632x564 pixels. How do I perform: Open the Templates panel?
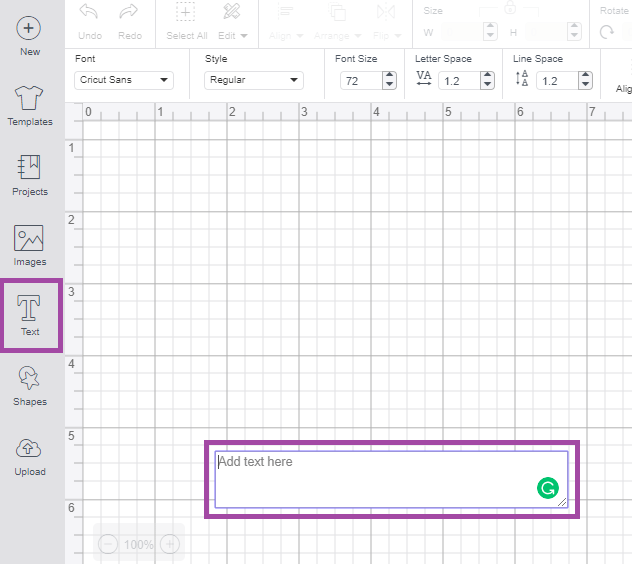30,106
